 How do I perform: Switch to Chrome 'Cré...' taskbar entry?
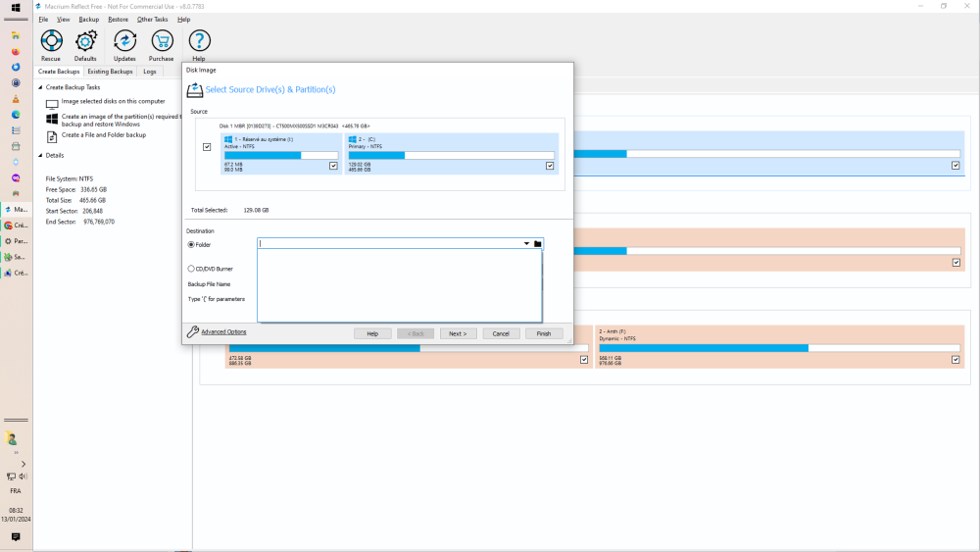pos(17,226)
